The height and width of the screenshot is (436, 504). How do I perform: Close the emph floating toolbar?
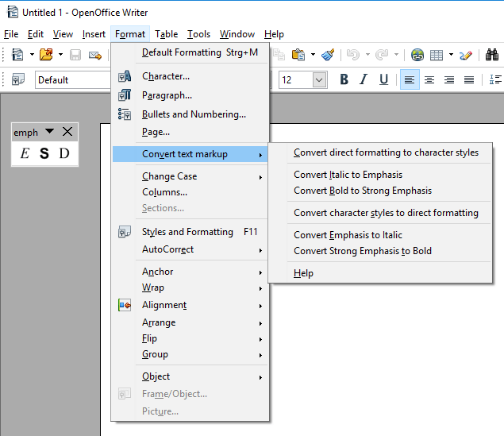[x=67, y=132]
